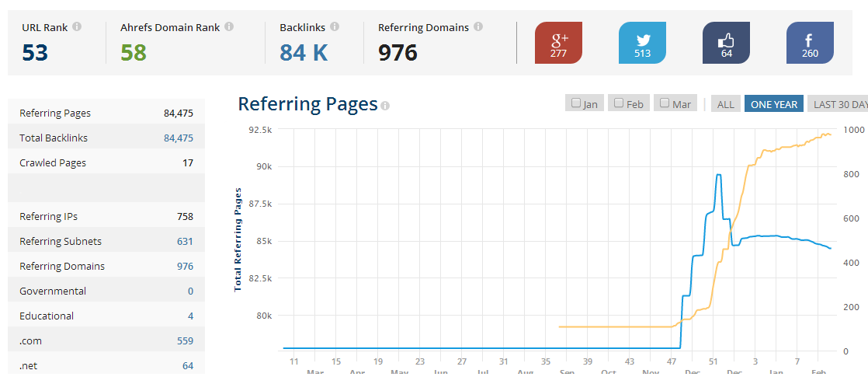The image size is (868, 384).
Task: Tick the Feb checkbox
Action: click(x=619, y=103)
